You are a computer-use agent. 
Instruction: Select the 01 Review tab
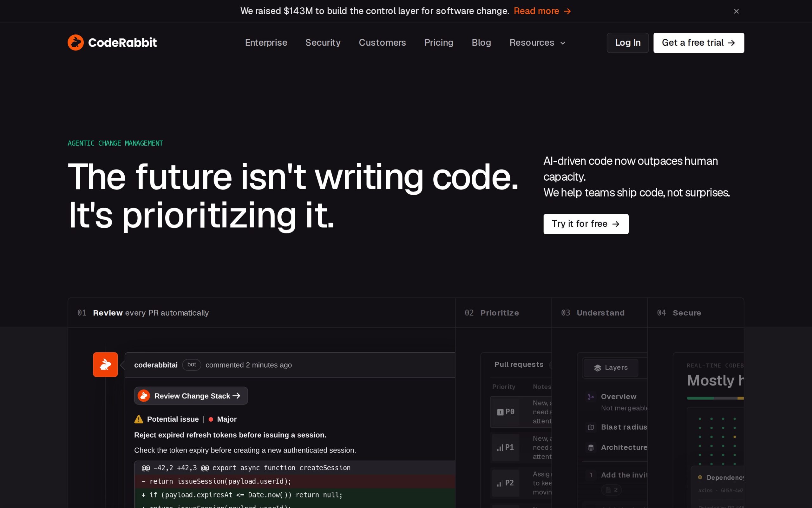pyautogui.click(x=261, y=313)
